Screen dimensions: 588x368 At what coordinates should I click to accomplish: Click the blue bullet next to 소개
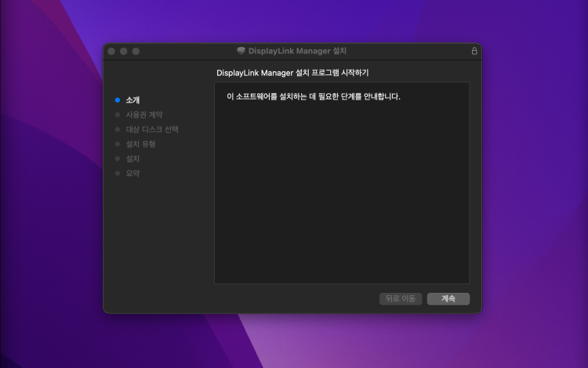(x=118, y=100)
